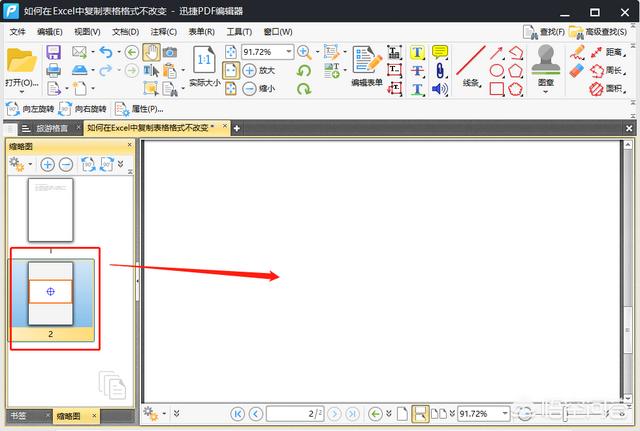The image size is (640, 431).
Task: Click the Snapshot camera icon
Action: pyautogui.click(x=170, y=52)
